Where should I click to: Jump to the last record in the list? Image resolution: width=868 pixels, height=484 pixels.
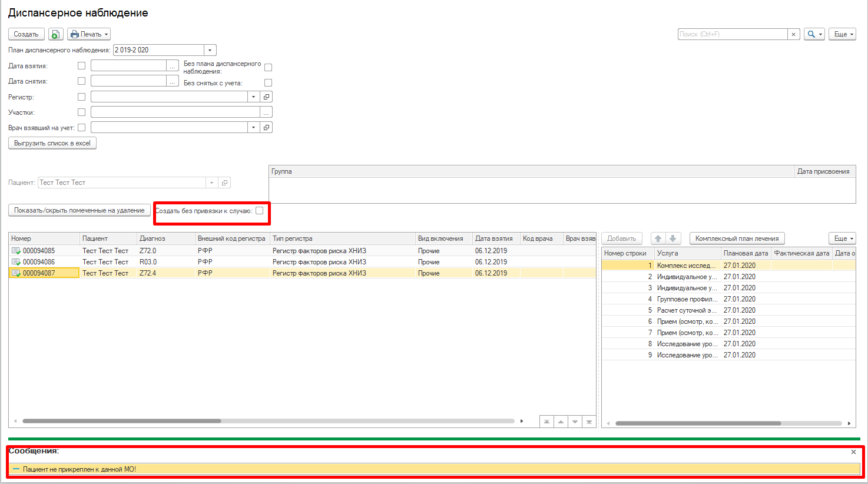pyautogui.click(x=589, y=422)
